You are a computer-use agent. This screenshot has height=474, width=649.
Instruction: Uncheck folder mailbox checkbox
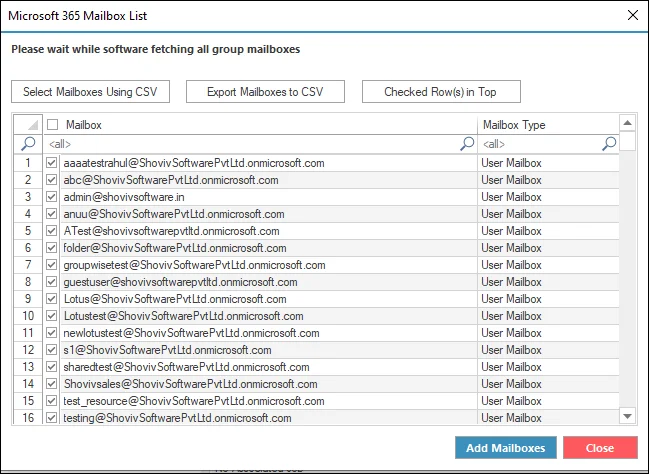(51, 248)
